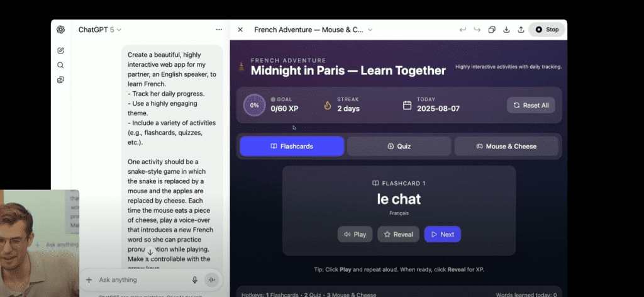
Task: Switch to the Quiz tab
Action: click(399, 146)
